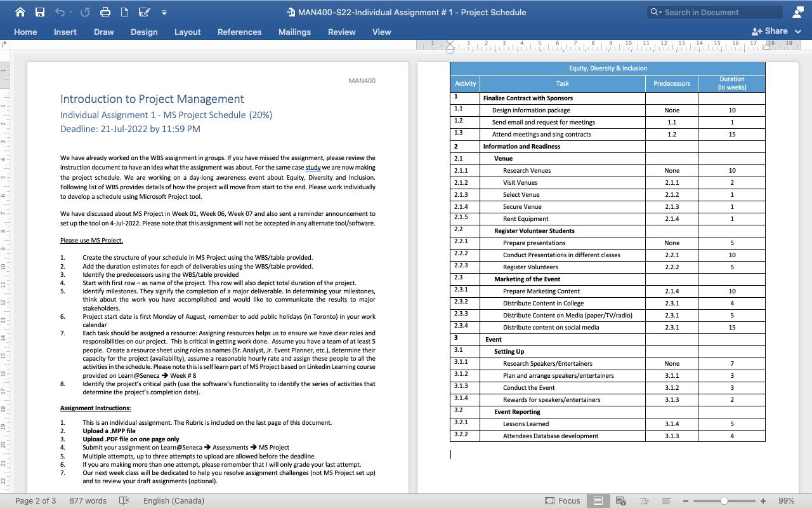Click the 99% zoom level
The image size is (812, 508).
786,500
